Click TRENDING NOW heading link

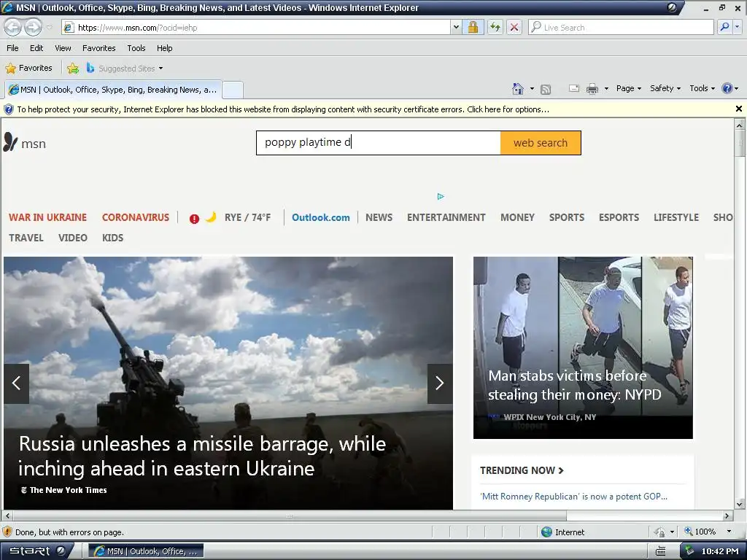(522, 470)
